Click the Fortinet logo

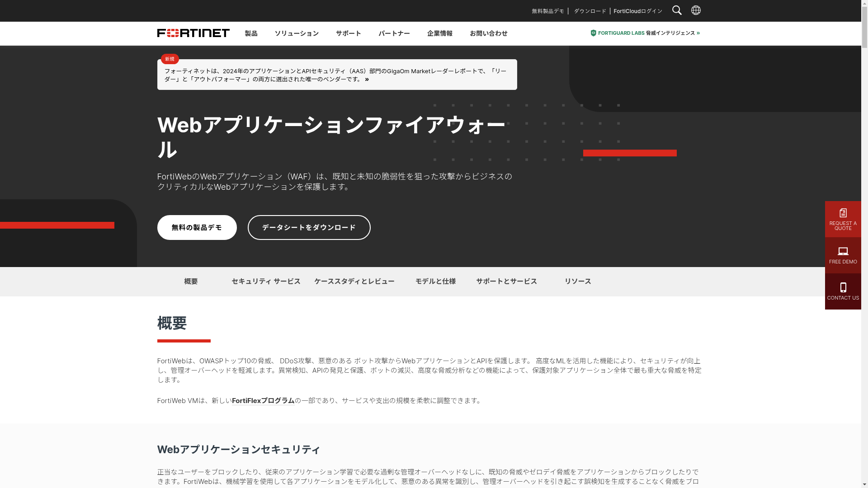(x=193, y=33)
